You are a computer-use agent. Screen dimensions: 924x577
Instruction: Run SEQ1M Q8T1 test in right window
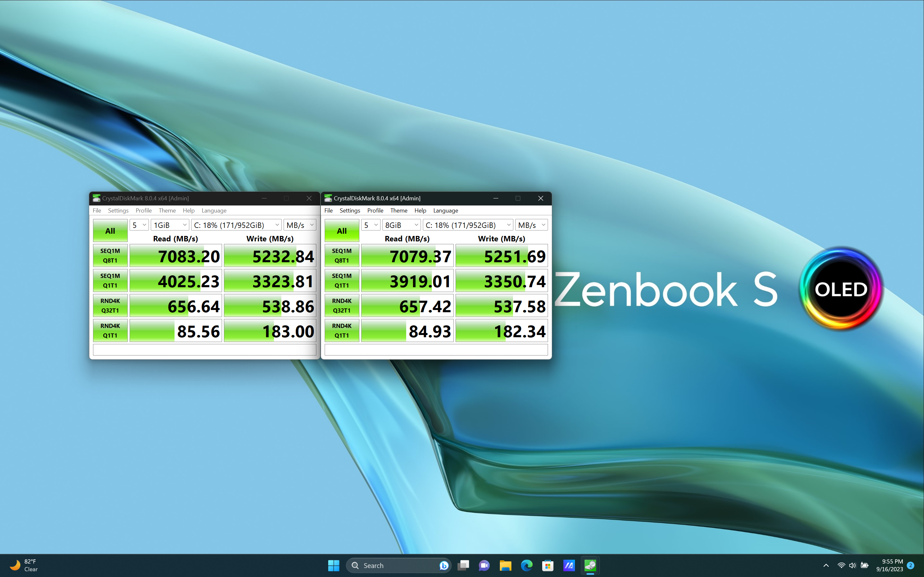click(341, 256)
